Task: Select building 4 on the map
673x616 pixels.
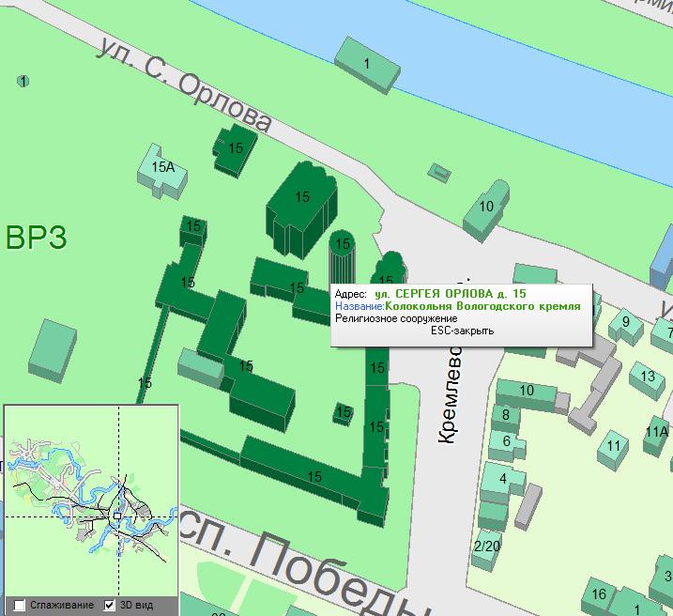Action: [502, 479]
